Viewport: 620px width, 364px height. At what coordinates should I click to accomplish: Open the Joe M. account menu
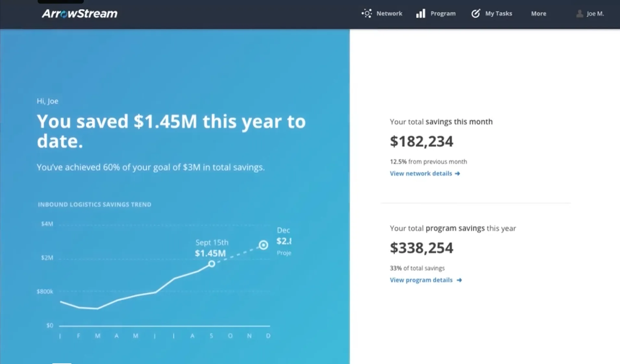coord(595,14)
